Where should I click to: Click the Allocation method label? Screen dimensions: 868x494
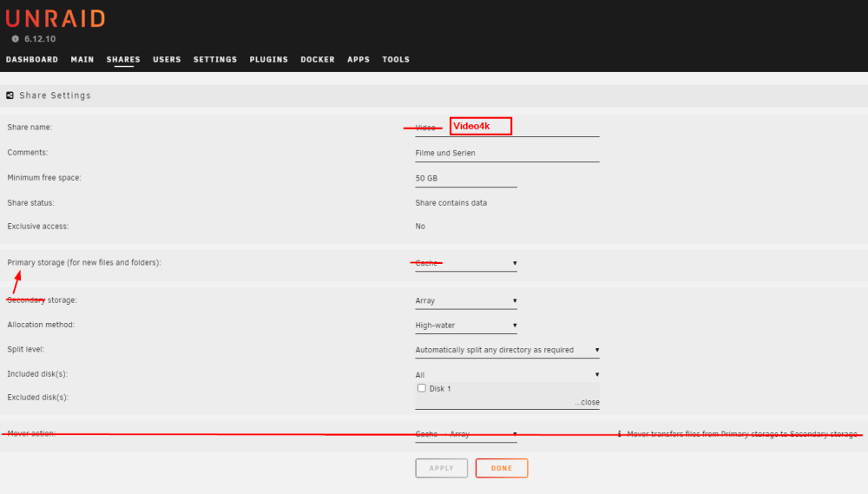(x=41, y=325)
